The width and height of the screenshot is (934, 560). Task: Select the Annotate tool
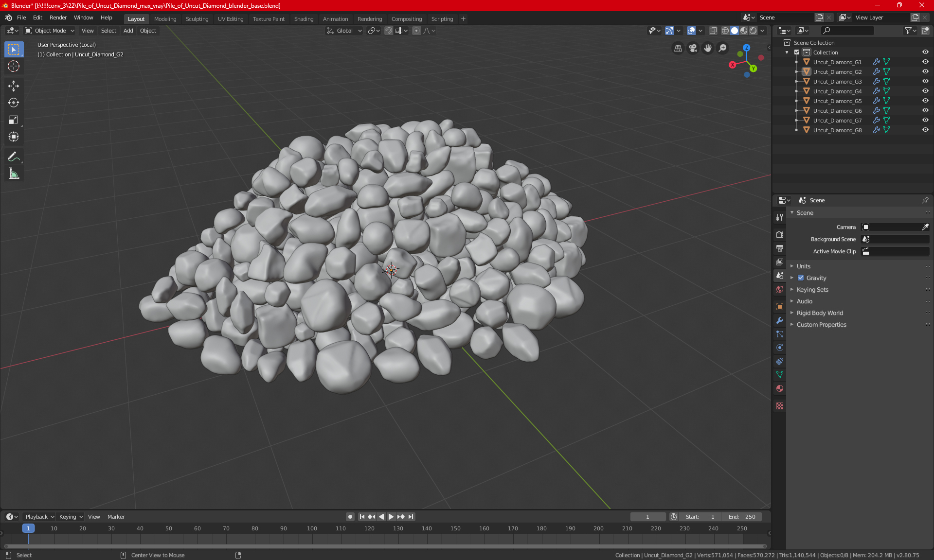click(x=14, y=157)
